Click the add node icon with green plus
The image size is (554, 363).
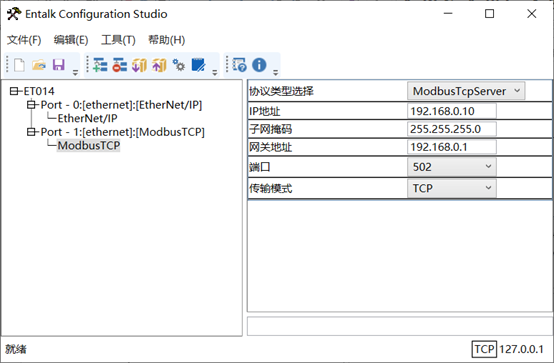pyautogui.click(x=100, y=65)
